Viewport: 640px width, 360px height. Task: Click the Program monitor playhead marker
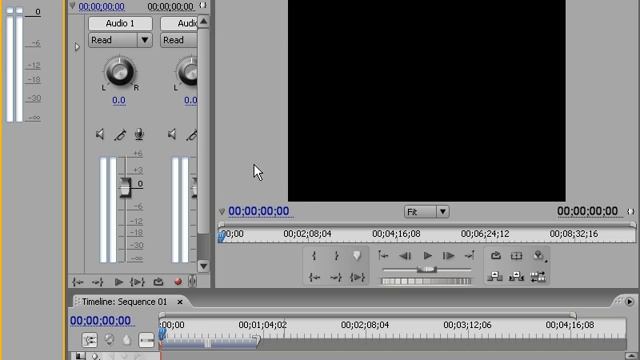pos(221,236)
